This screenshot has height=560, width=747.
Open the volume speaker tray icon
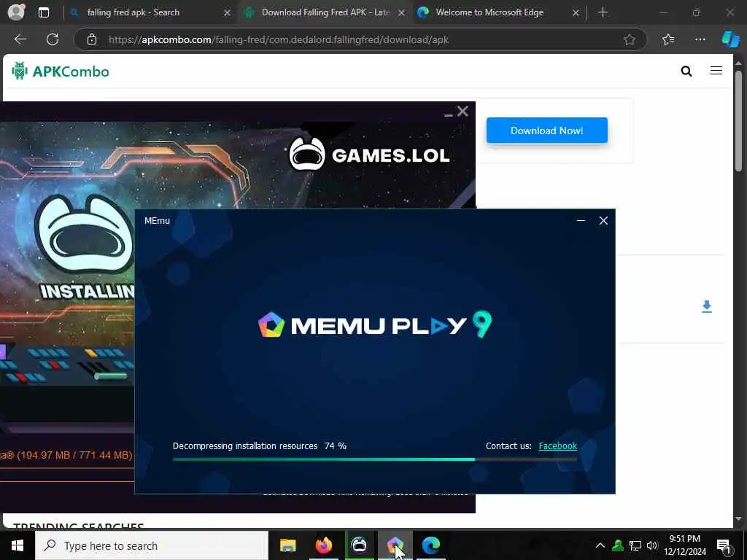651,545
